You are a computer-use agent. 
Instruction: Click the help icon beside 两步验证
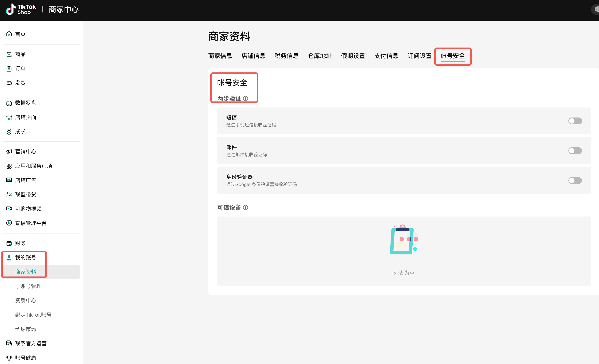click(245, 98)
